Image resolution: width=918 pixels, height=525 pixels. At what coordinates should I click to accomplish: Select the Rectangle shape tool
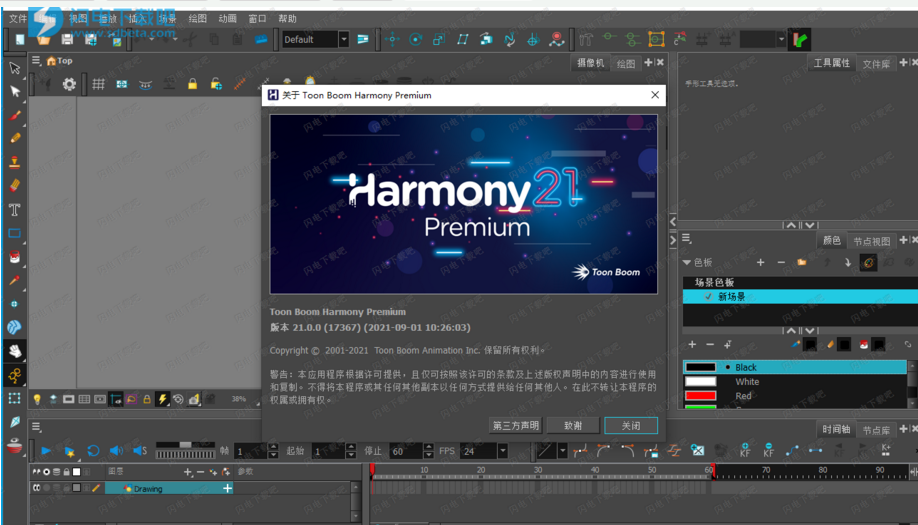(x=15, y=234)
